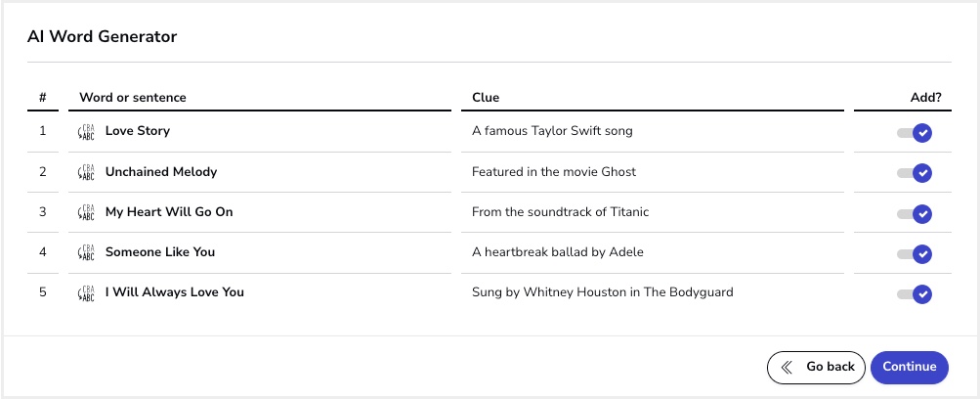This screenshot has width=980, height=400.
Task: Edit the clue 'Featured in the movie Ghost'
Action: [x=554, y=171]
